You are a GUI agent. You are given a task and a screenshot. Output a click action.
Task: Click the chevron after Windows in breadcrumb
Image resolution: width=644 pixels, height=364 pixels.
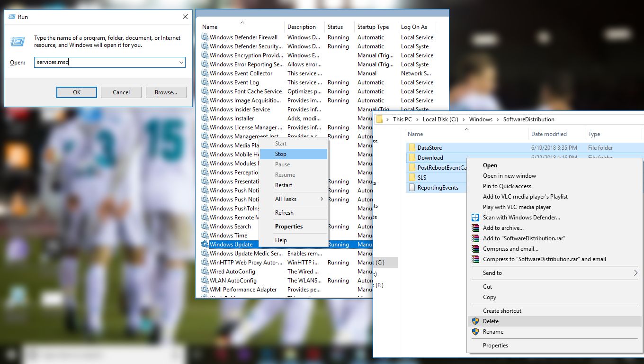coord(498,119)
